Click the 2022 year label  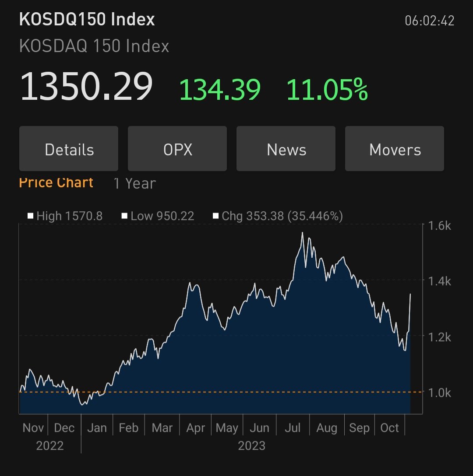pyautogui.click(x=50, y=446)
